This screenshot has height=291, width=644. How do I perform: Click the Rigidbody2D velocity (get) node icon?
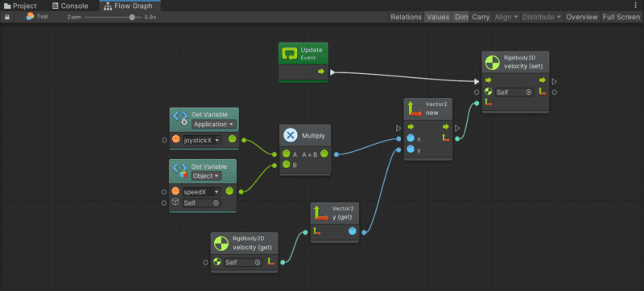[221, 244]
